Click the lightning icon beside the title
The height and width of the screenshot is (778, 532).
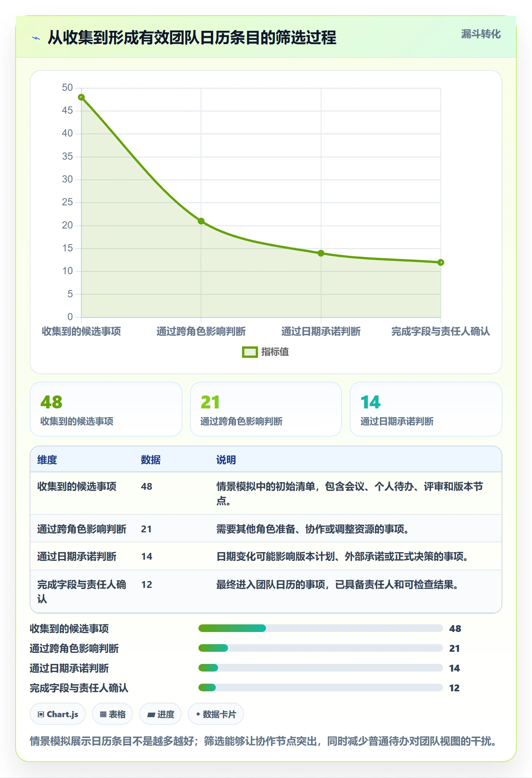click(x=36, y=38)
